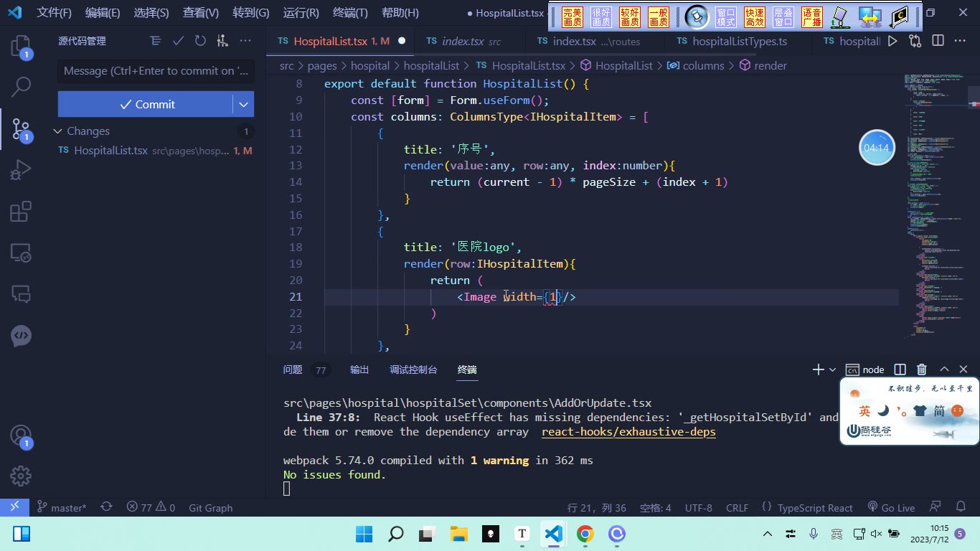Open the react-hooks/exhaustive-deps link
The image size is (980, 551).
coord(628,431)
